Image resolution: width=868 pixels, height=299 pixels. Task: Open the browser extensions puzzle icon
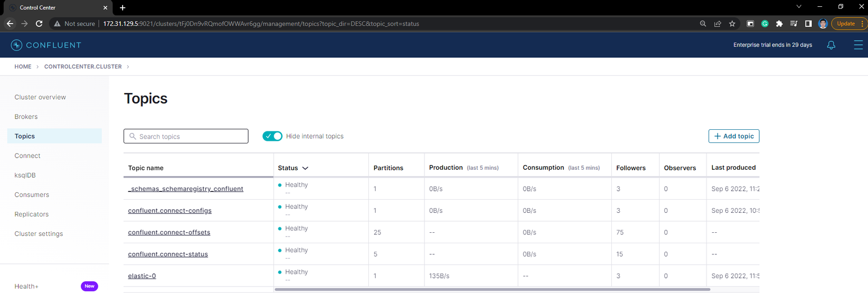(x=779, y=24)
